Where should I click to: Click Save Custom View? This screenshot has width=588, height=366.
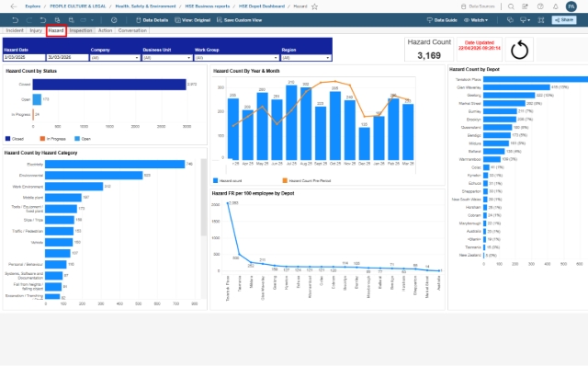pyautogui.click(x=239, y=20)
